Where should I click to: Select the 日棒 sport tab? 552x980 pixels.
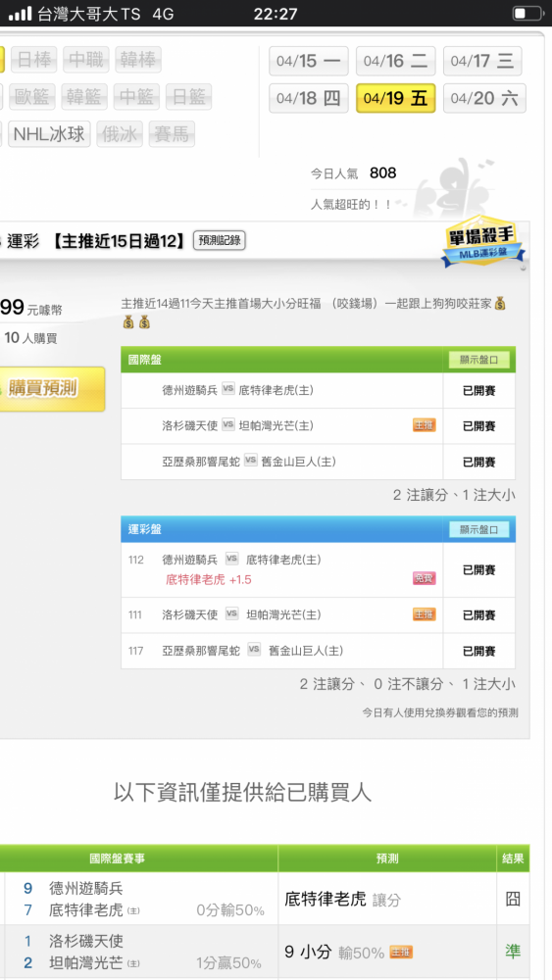(x=33, y=60)
